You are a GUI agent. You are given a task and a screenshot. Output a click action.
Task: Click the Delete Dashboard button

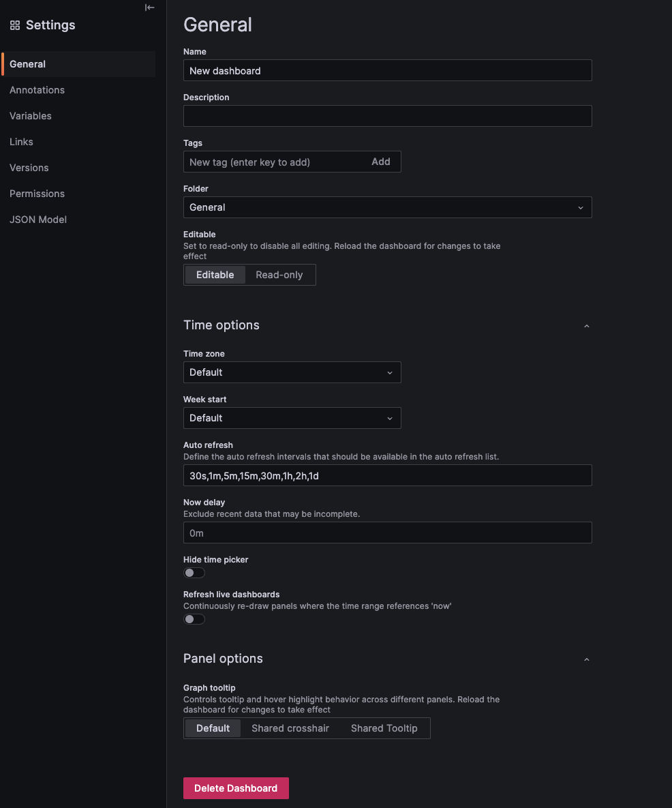(236, 788)
